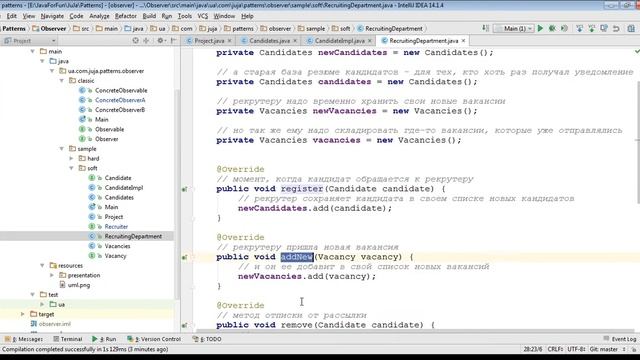Collapse the soft package
This screenshot has width=640, height=360.
[71, 168]
